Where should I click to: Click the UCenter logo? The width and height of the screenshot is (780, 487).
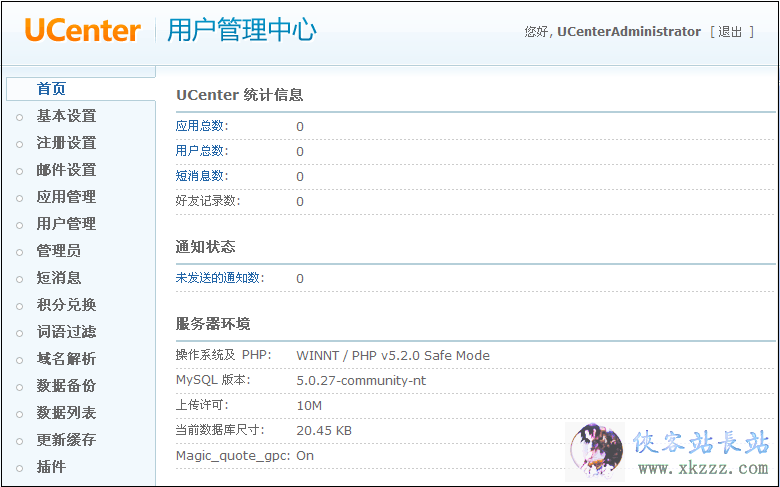(x=83, y=30)
